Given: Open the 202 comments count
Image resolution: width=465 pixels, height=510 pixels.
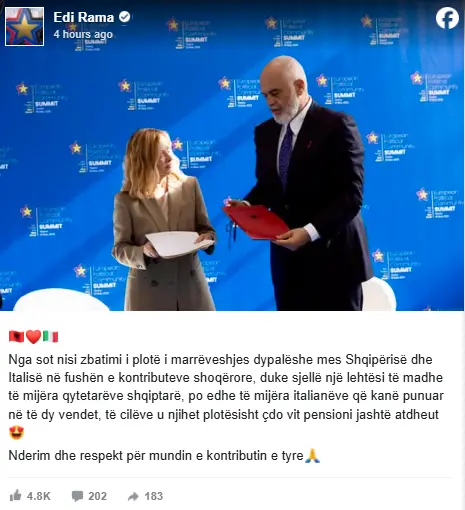Looking at the screenshot, I should click(x=97, y=496).
